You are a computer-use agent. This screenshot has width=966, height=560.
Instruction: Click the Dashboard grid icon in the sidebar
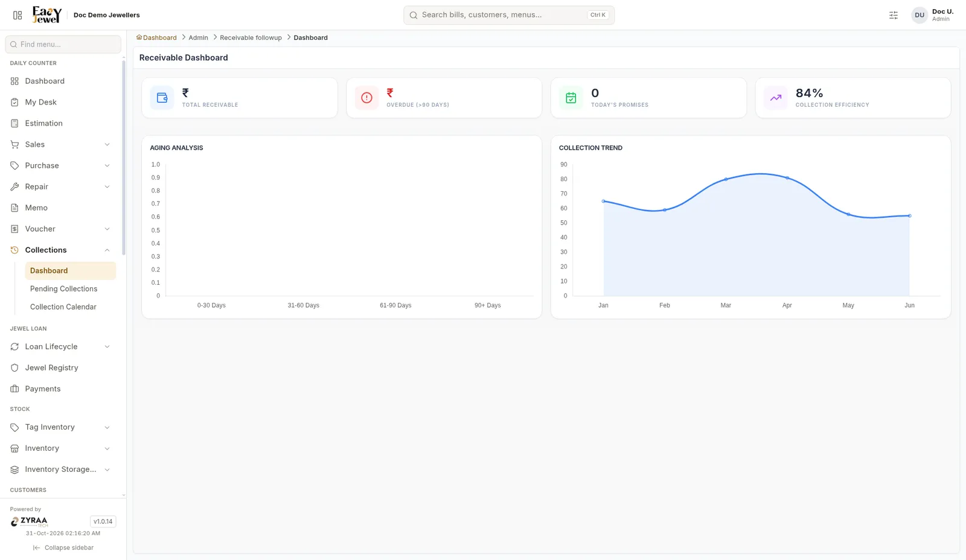click(x=14, y=81)
